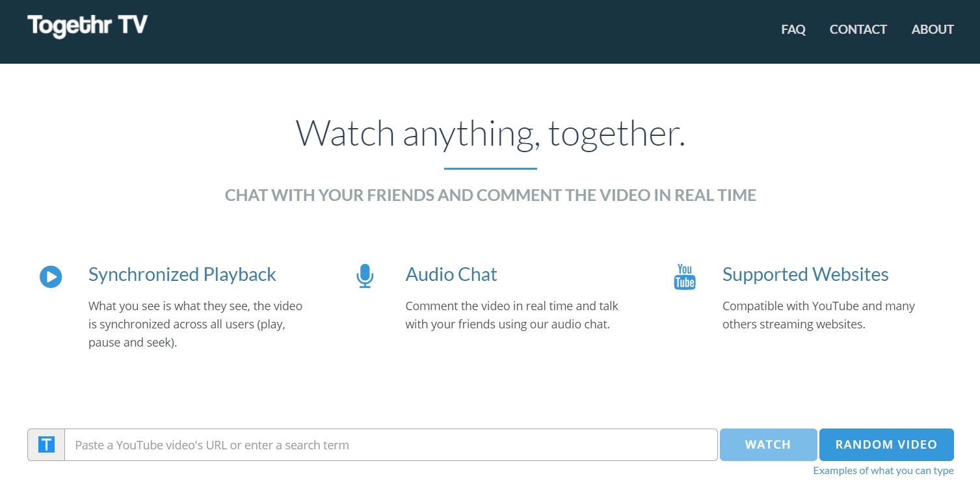
Task: Click the Togethr TV logo
Action: tap(88, 26)
